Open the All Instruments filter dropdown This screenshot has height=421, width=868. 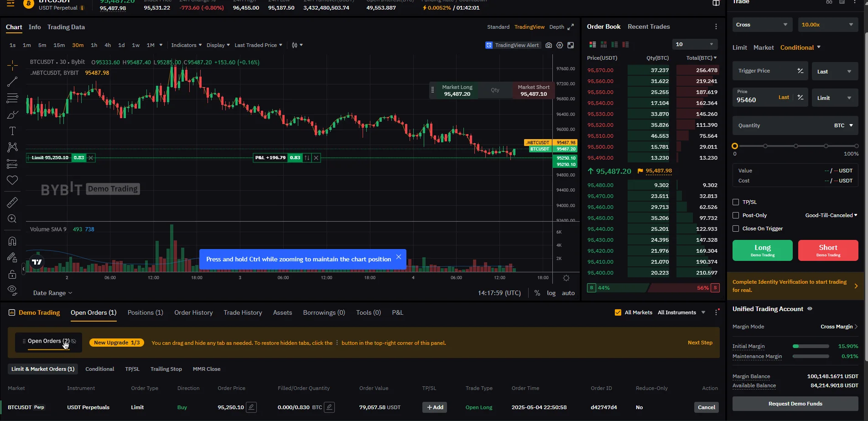click(681, 312)
